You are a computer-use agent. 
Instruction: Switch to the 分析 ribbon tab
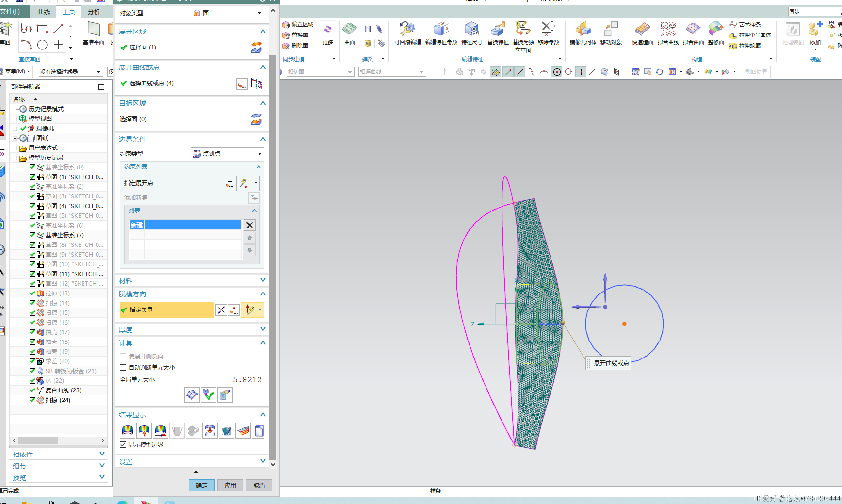(x=94, y=12)
